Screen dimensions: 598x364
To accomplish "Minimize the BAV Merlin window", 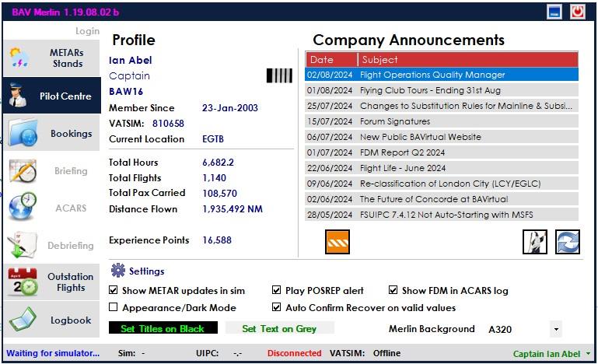I will [554, 12].
